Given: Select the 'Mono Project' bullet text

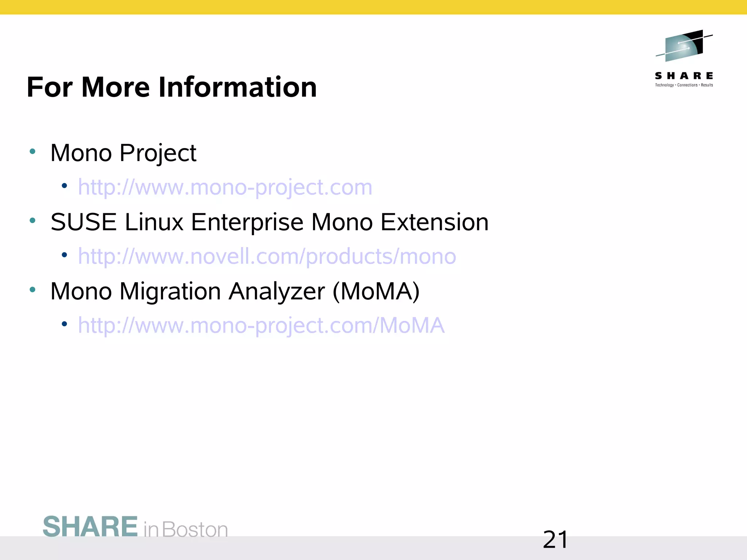Looking at the screenshot, I should pyautogui.click(x=123, y=153).
